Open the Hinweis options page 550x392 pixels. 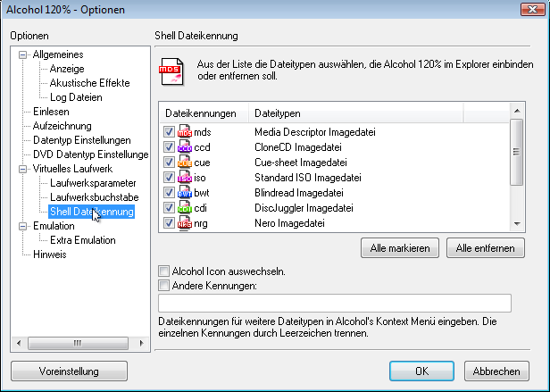[x=50, y=254]
